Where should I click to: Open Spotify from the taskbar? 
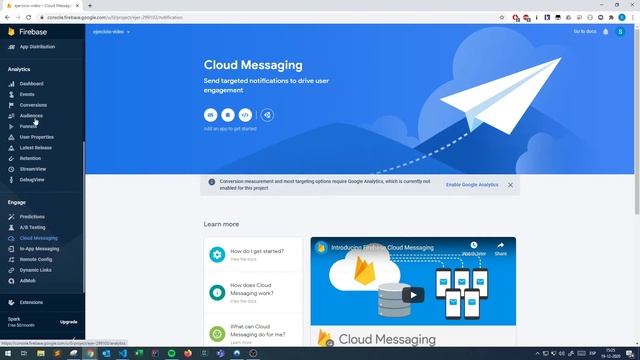(171, 353)
